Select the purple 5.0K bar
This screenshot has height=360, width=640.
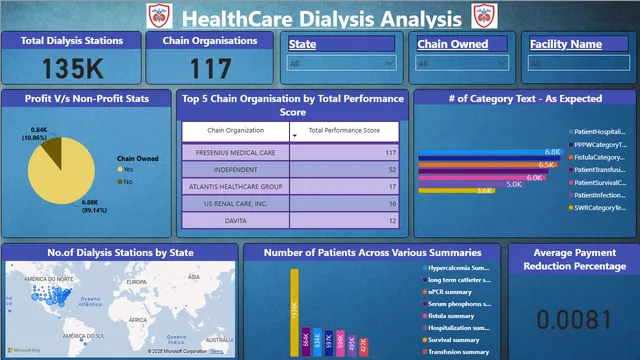(471, 184)
